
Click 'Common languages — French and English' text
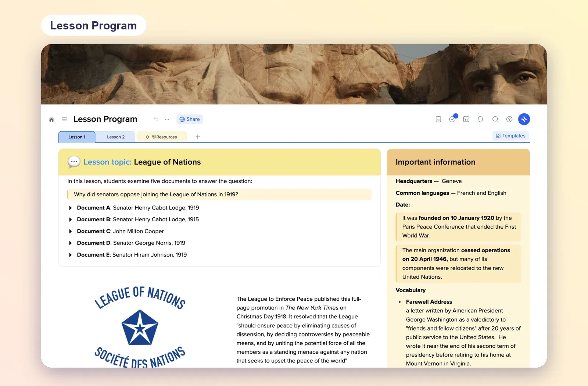(451, 193)
